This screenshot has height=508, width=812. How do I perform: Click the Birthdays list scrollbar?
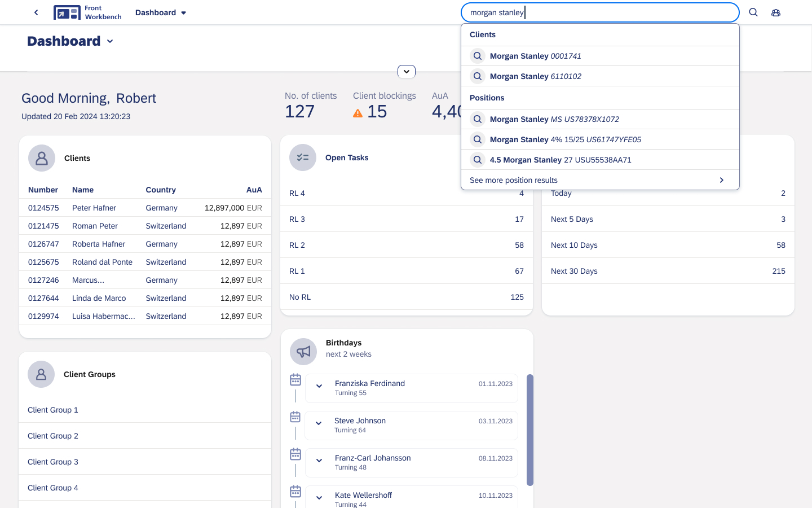coord(529,430)
